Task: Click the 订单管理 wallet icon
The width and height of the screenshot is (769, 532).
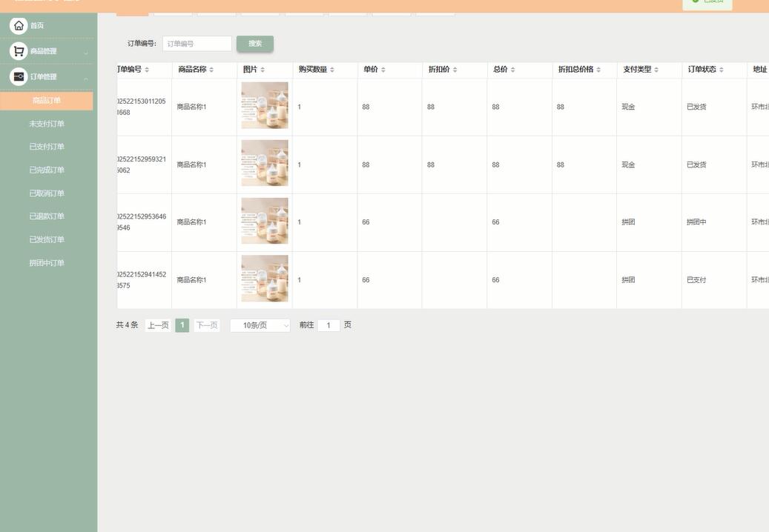Action: [x=19, y=77]
